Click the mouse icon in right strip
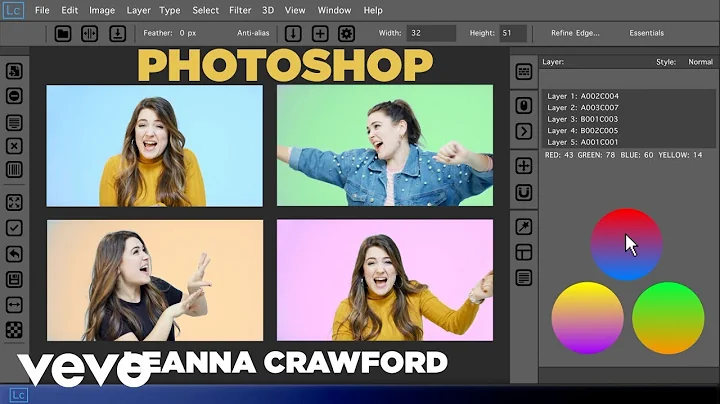Image resolution: width=720 pixels, height=404 pixels. (523, 106)
